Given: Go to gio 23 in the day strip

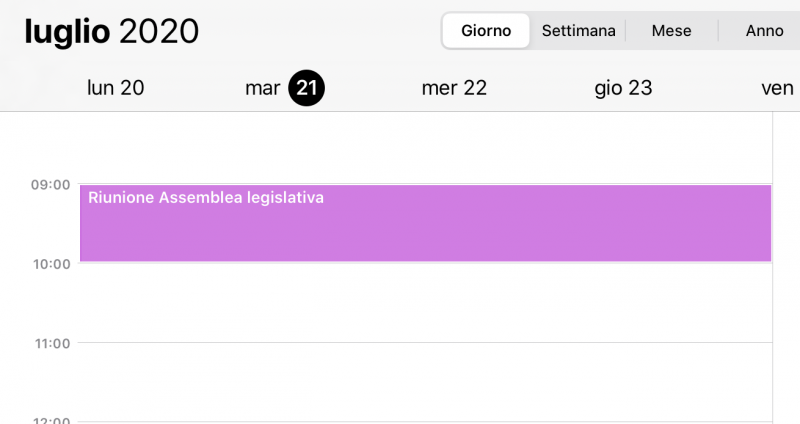Looking at the screenshot, I should tap(623, 88).
